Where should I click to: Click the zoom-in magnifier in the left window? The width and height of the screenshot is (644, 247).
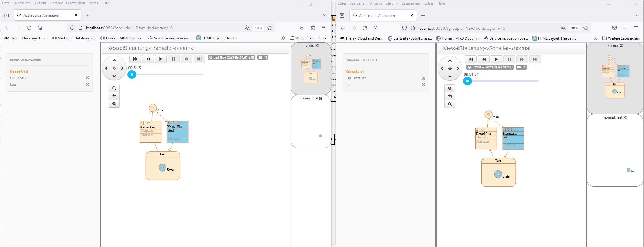click(114, 88)
